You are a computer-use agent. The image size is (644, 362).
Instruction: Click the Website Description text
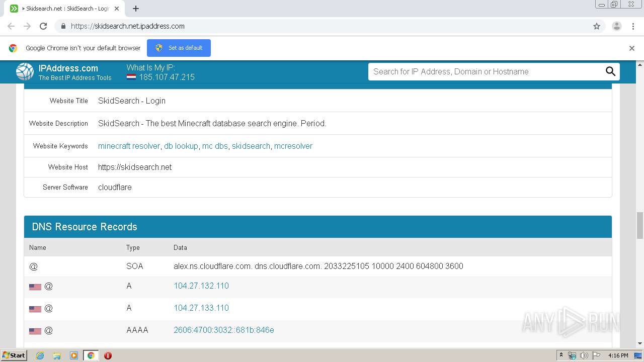pyautogui.click(x=212, y=123)
